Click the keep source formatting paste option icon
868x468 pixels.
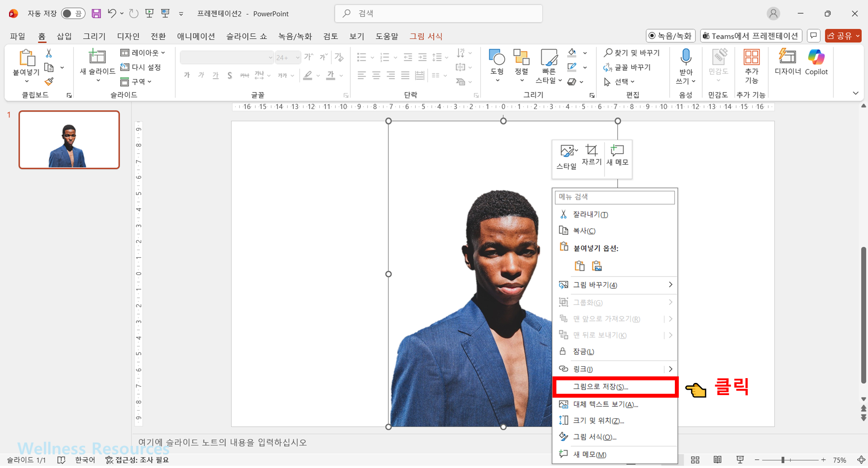coord(579,266)
